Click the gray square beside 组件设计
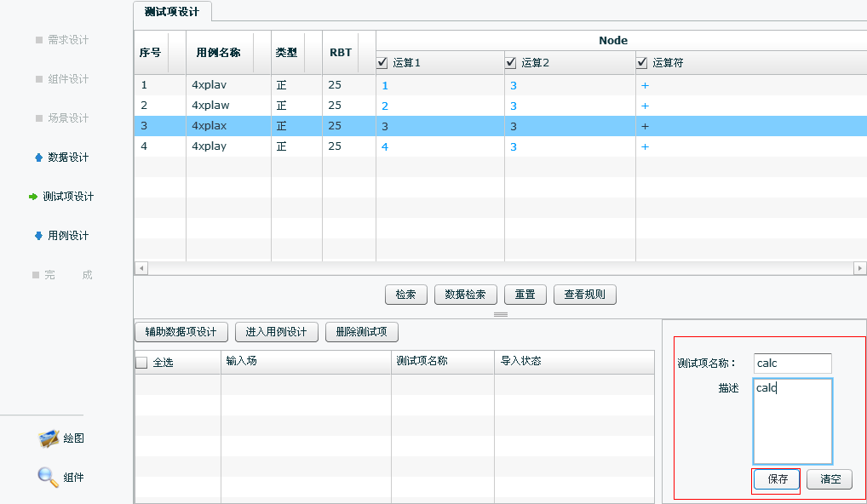This screenshot has height=504, width=867. click(38, 79)
